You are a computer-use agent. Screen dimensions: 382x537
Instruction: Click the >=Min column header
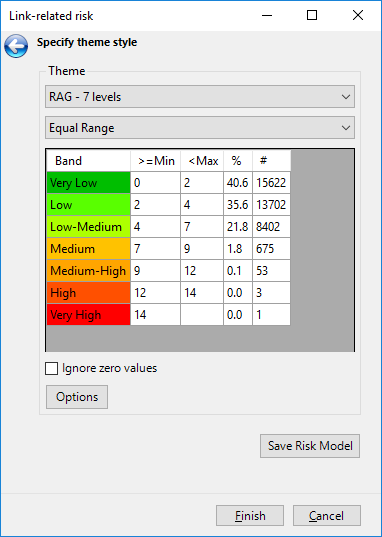coord(156,161)
